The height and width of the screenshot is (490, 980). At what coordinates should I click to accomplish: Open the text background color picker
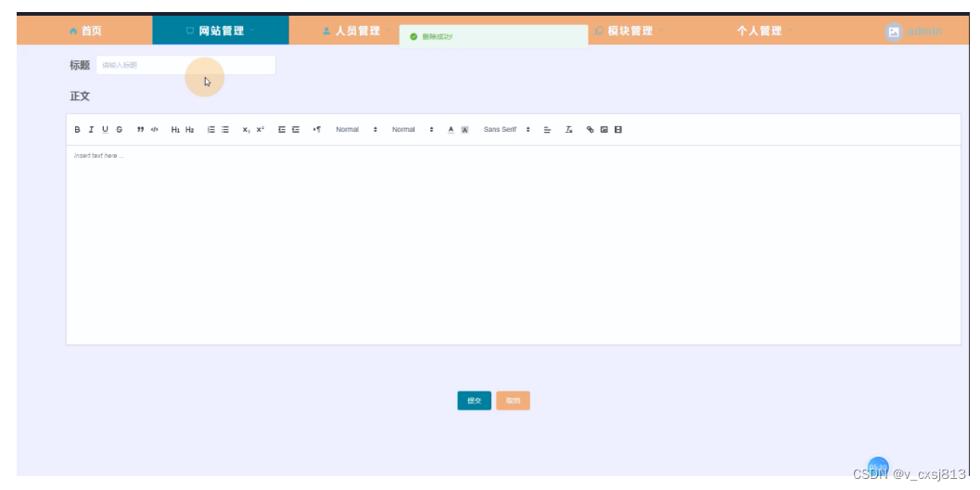pyautogui.click(x=465, y=130)
